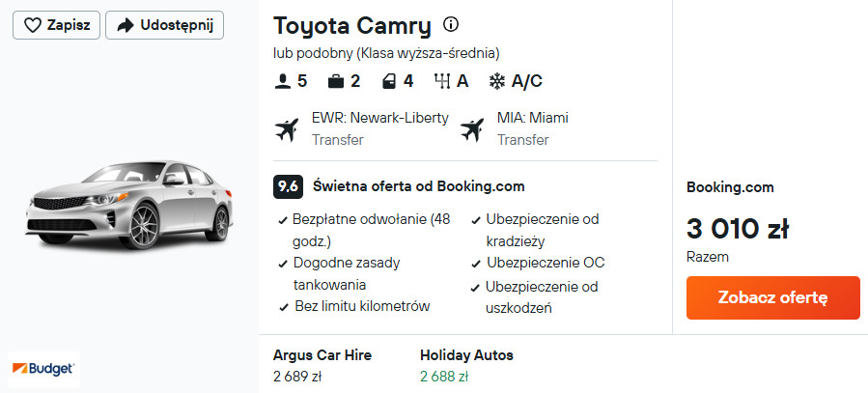The width and height of the screenshot is (868, 393).
Task: Click the car doors icon
Action: (388, 81)
